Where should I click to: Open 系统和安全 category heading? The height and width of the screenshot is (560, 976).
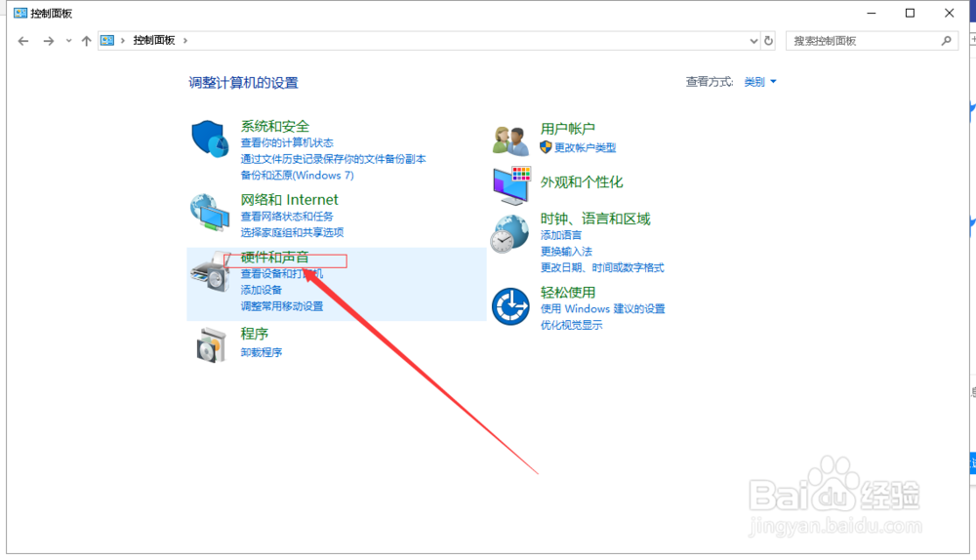pos(275,126)
